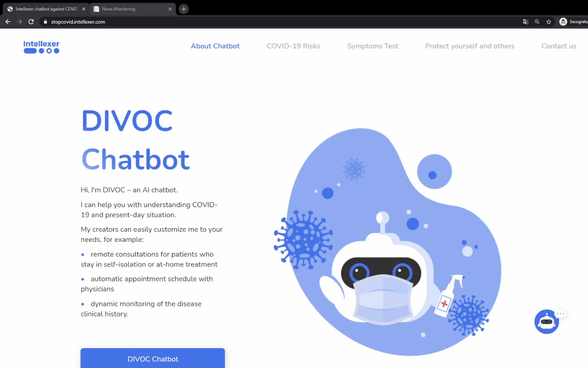Click the Incognito profile icon
The height and width of the screenshot is (368, 588).
[563, 22]
